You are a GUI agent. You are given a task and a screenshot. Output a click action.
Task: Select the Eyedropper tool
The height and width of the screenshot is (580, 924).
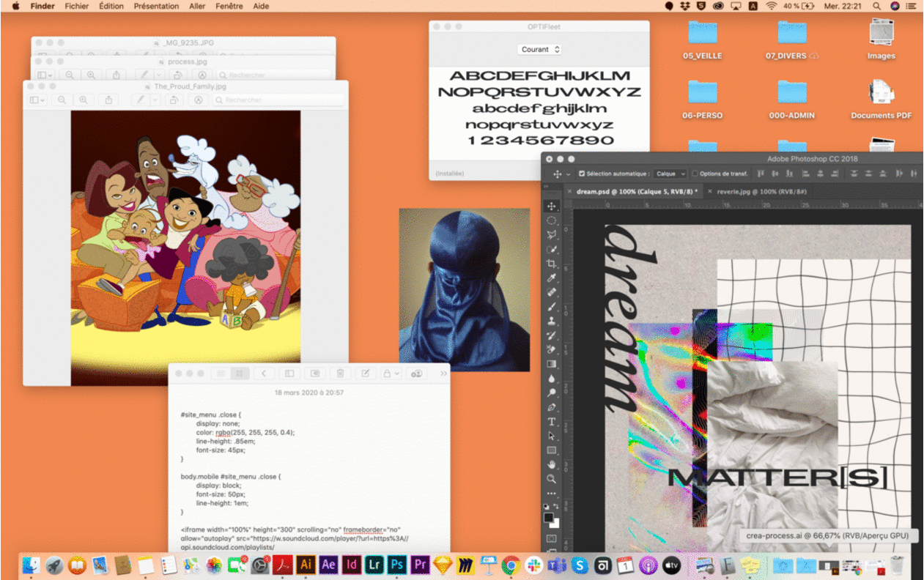(x=552, y=278)
